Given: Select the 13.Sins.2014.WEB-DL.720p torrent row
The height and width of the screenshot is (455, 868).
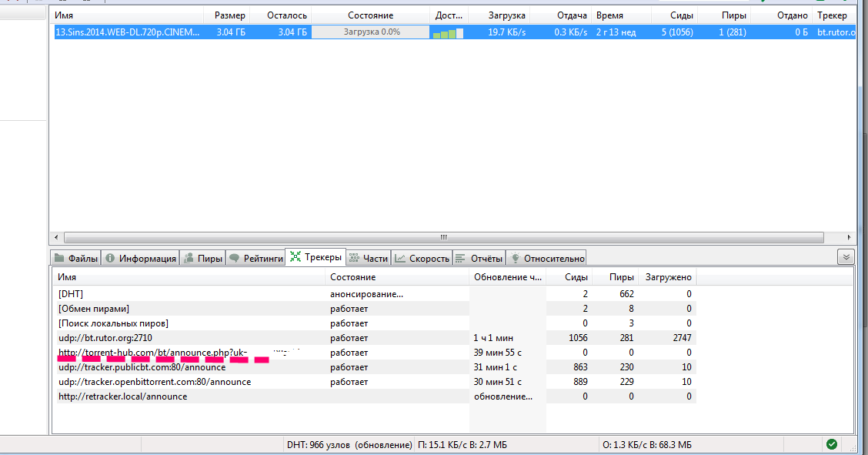Looking at the screenshot, I should point(128,32).
